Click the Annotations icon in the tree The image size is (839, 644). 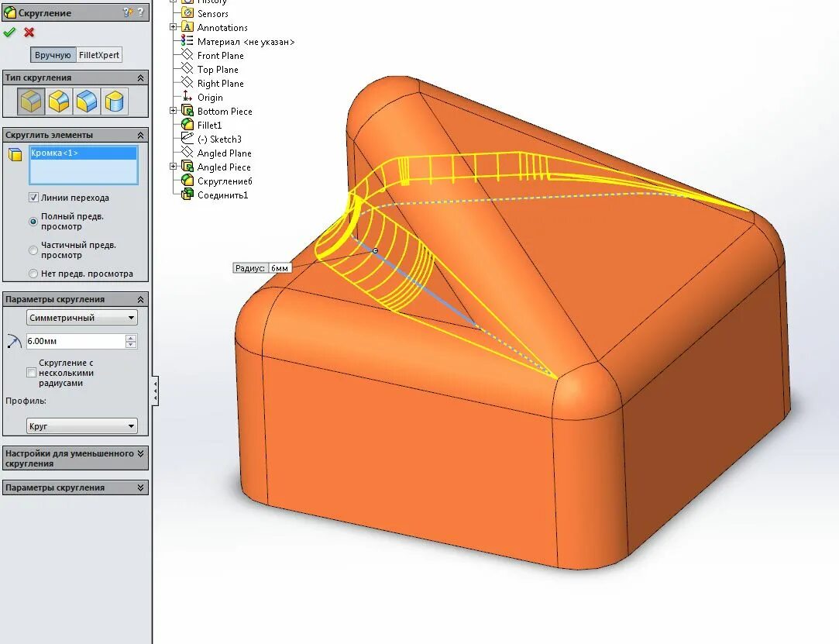[187, 27]
